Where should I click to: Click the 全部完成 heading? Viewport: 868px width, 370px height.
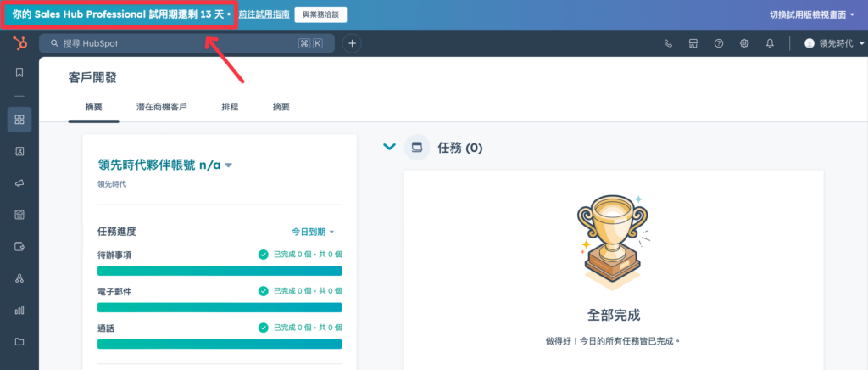[x=614, y=316]
